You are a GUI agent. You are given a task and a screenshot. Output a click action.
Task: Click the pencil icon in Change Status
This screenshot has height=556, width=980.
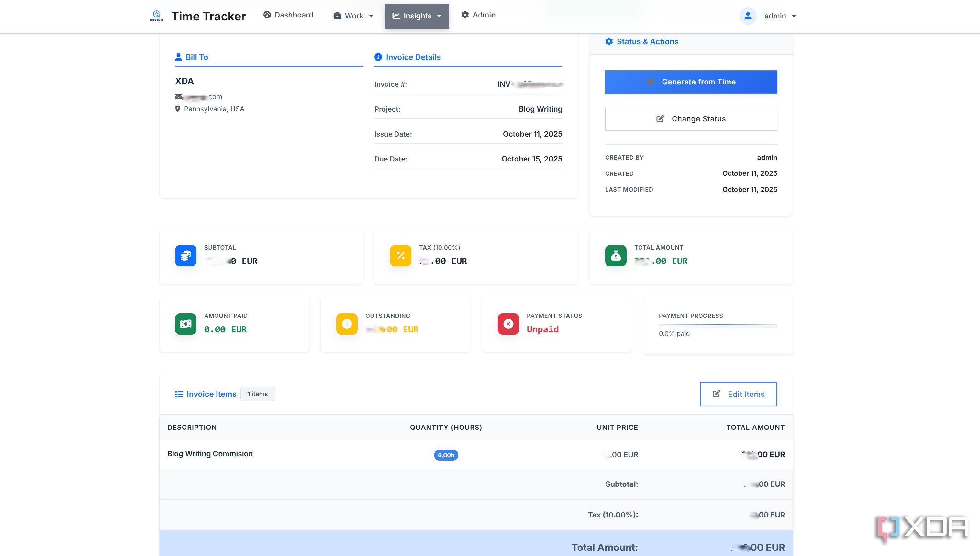660,119
